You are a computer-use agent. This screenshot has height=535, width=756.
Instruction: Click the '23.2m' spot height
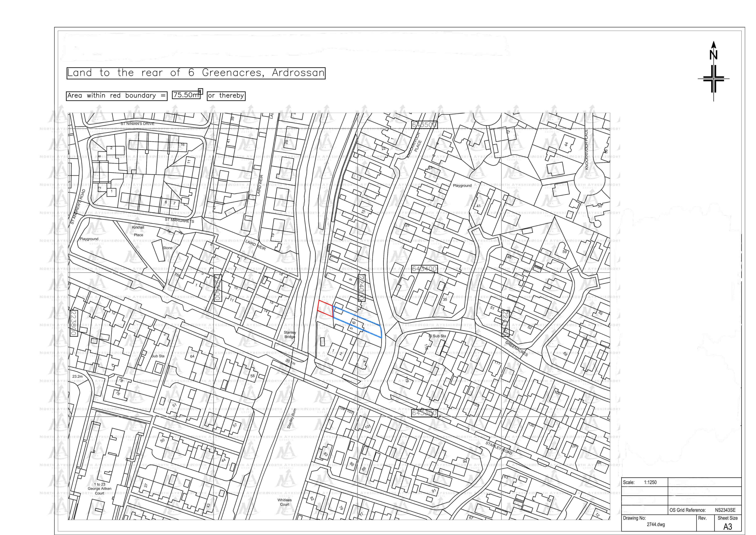77,376
